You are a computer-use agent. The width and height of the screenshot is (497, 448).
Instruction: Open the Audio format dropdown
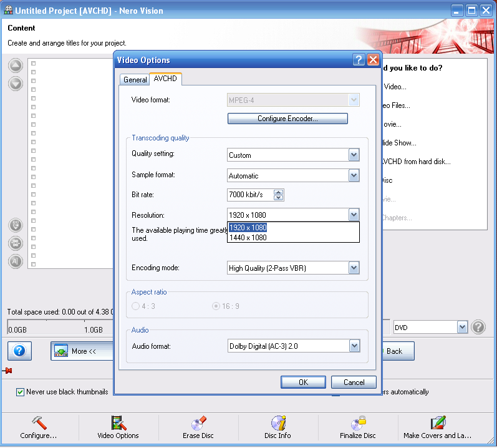(x=354, y=346)
